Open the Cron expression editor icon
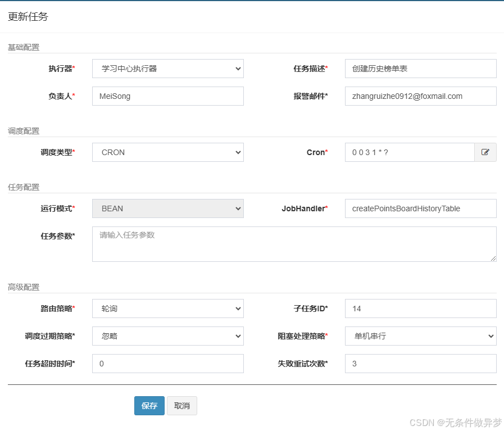The width and height of the screenshot is (504, 431). click(485, 152)
